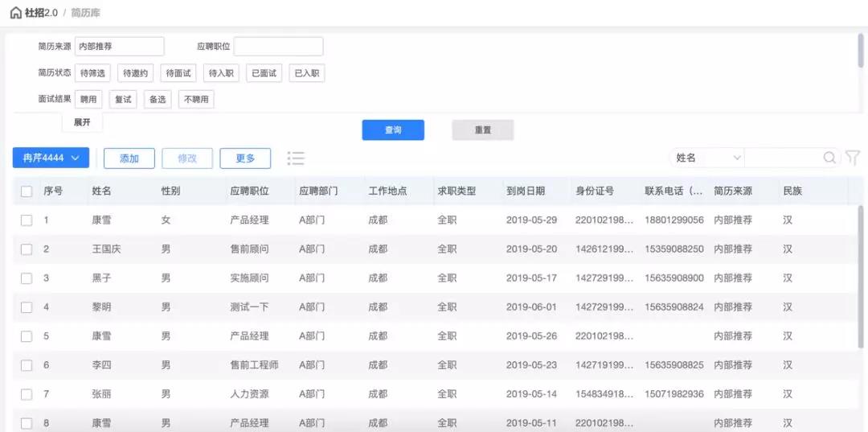The width and height of the screenshot is (868, 432).
Task: Filter by 已入职 status
Action: [x=307, y=73]
